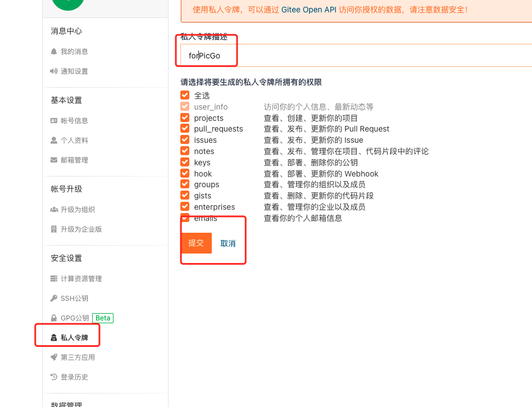Click the disabled user_info checkbox

coord(185,106)
